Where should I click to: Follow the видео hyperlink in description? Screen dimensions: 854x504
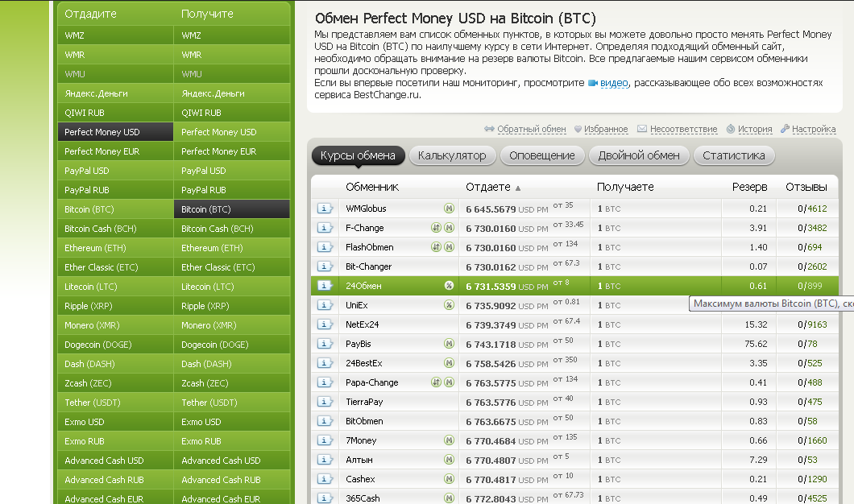pyautogui.click(x=614, y=83)
